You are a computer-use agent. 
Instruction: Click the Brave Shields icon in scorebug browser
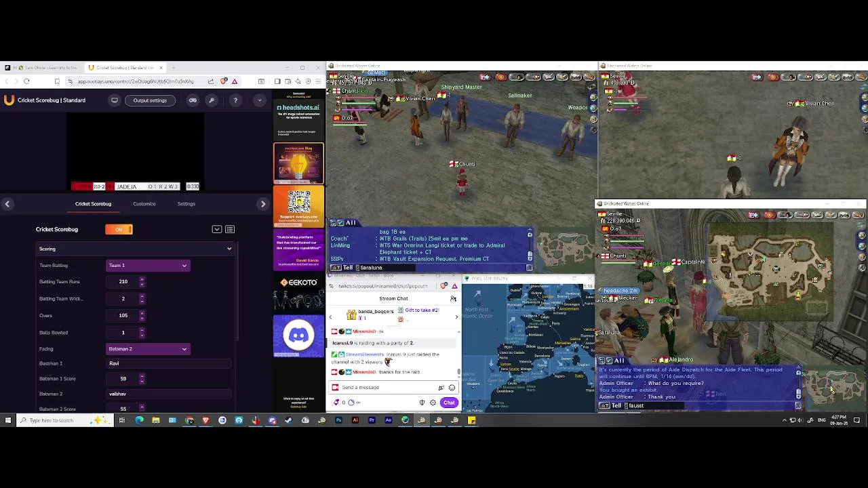[224, 81]
